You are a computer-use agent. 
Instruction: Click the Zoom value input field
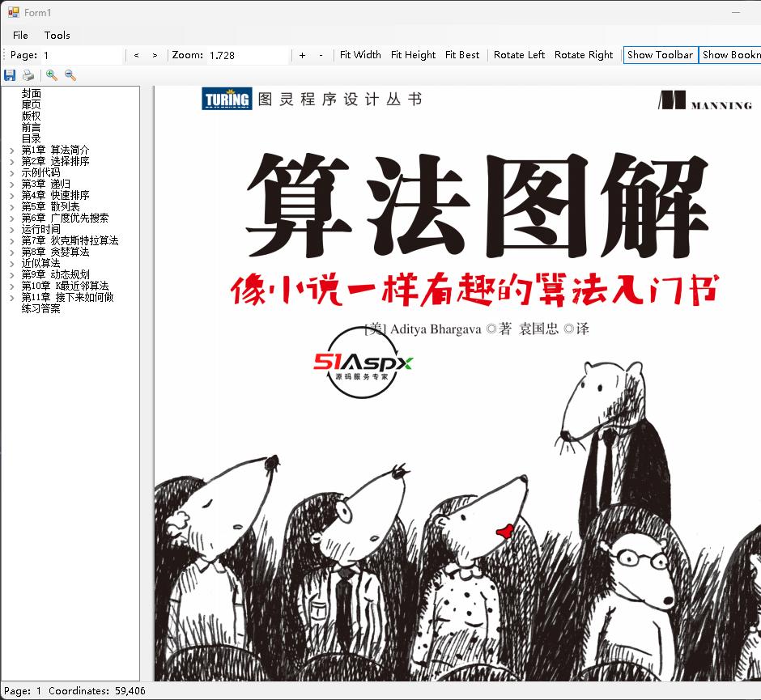coord(248,55)
